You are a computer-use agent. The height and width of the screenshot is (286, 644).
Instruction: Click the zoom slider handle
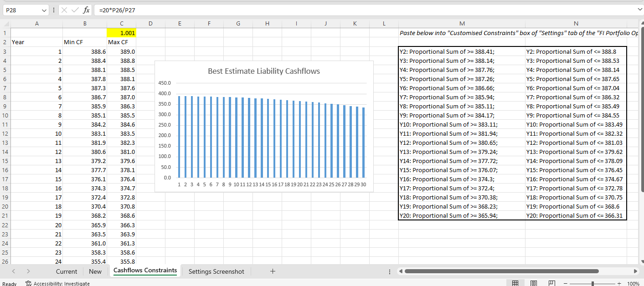(x=592, y=283)
